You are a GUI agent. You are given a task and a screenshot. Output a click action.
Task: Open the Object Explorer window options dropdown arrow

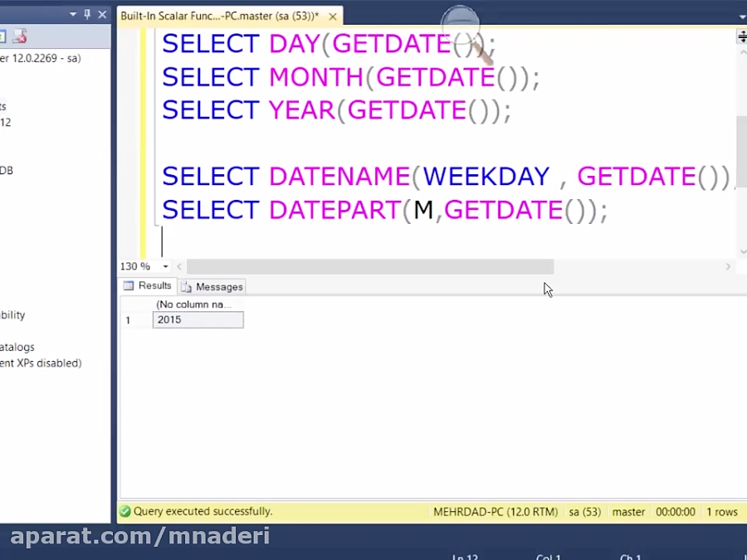click(73, 14)
